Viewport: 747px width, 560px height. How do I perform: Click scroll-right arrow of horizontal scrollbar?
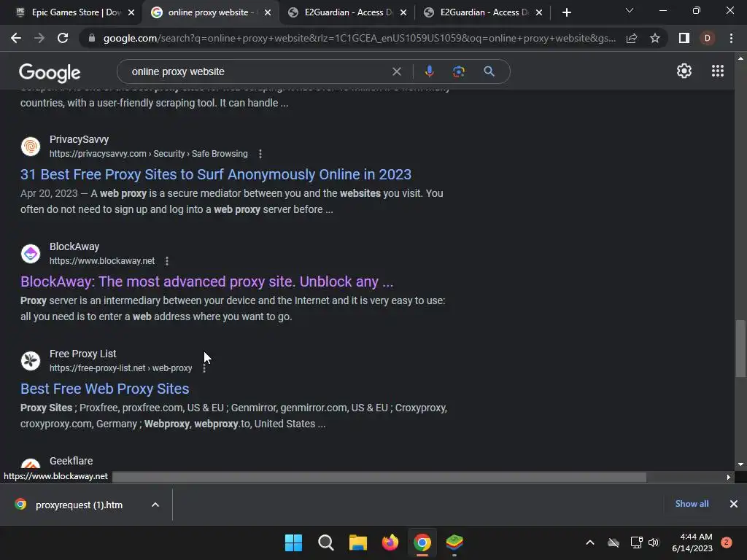tap(729, 477)
